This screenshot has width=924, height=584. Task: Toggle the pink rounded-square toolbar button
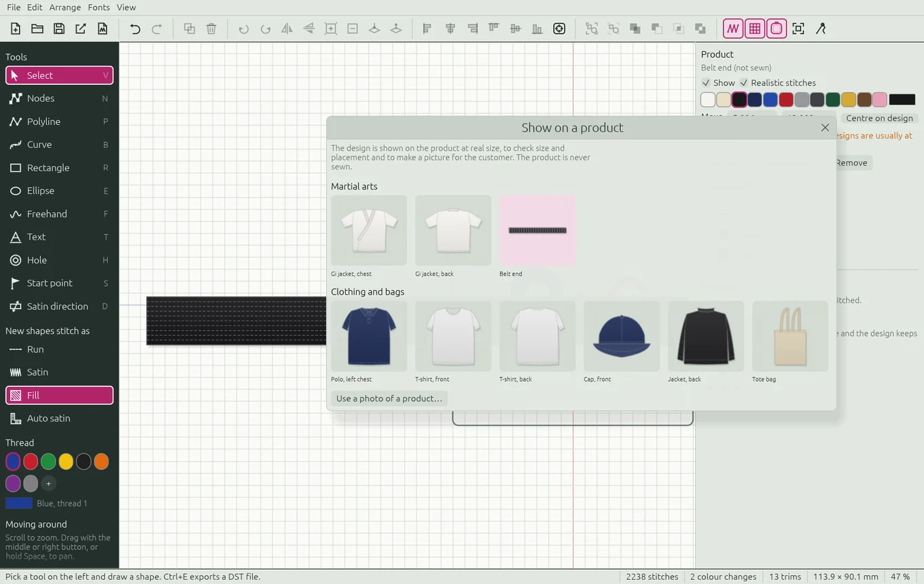(x=777, y=29)
